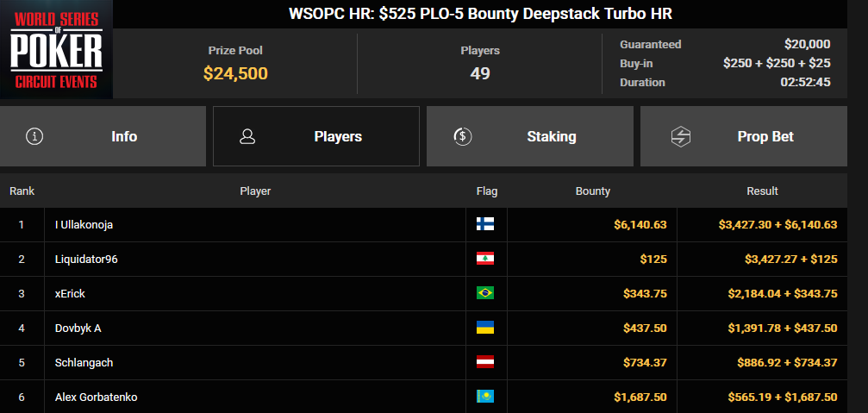The width and height of the screenshot is (868, 413).
Task: Select the Players tab
Action: (x=316, y=136)
